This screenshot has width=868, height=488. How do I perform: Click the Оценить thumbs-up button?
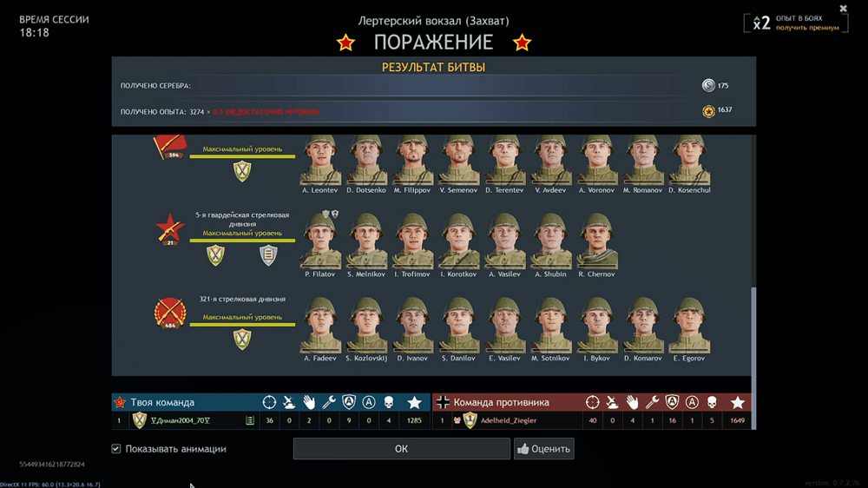543,449
